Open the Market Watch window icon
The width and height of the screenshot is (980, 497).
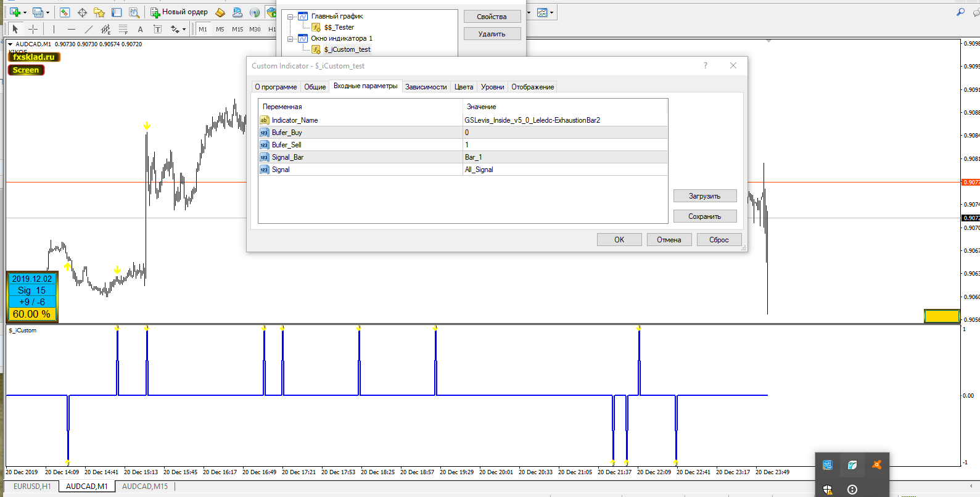tap(65, 12)
